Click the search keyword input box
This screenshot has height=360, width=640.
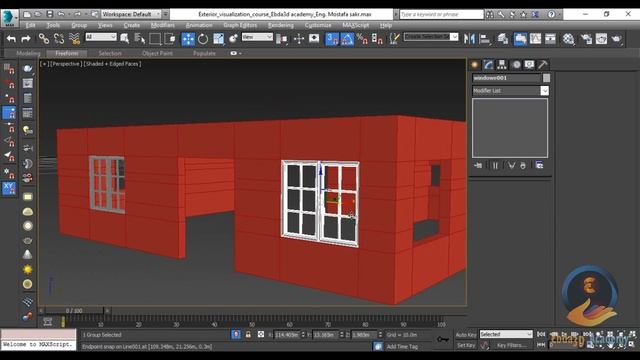(441, 14)
